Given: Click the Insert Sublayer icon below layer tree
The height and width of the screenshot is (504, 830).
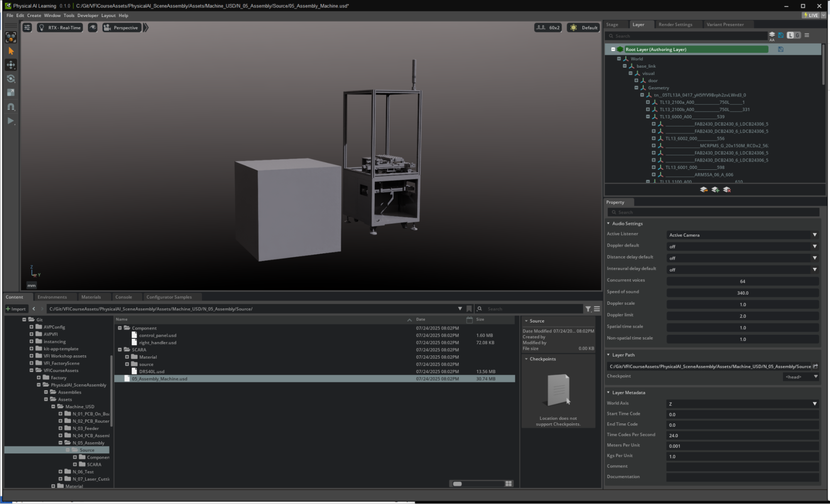Looking at the screenshot, I should tap(703, 190).
